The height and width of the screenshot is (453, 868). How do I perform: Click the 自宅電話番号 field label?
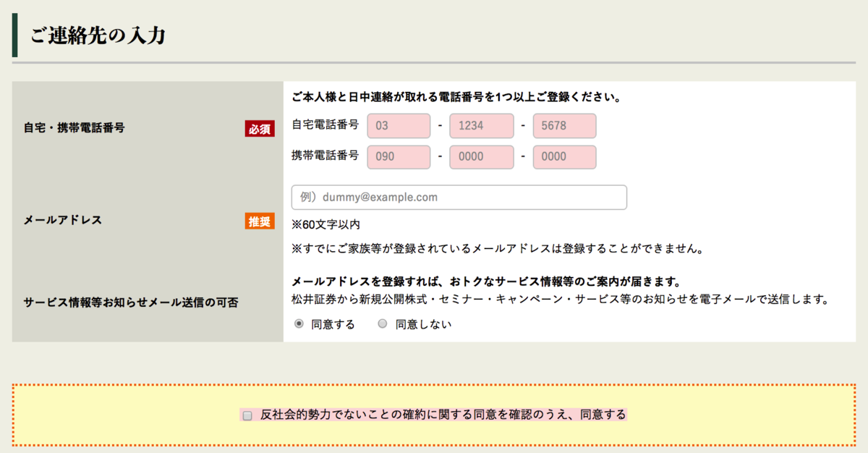tap(325, 124)
